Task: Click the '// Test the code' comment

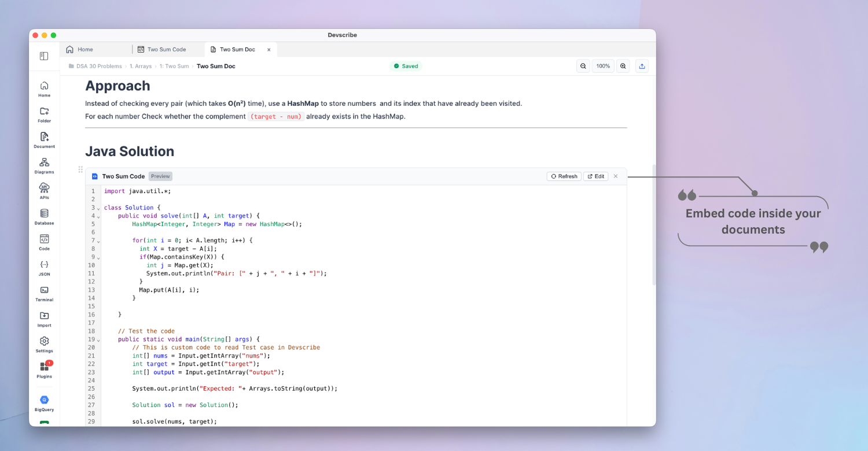Action: pos(146,331)
